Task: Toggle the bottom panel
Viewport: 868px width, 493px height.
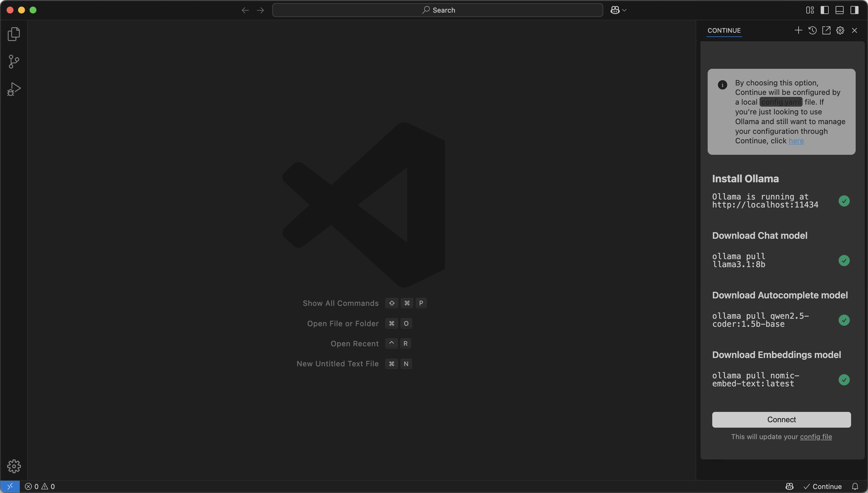Action: 840,10
